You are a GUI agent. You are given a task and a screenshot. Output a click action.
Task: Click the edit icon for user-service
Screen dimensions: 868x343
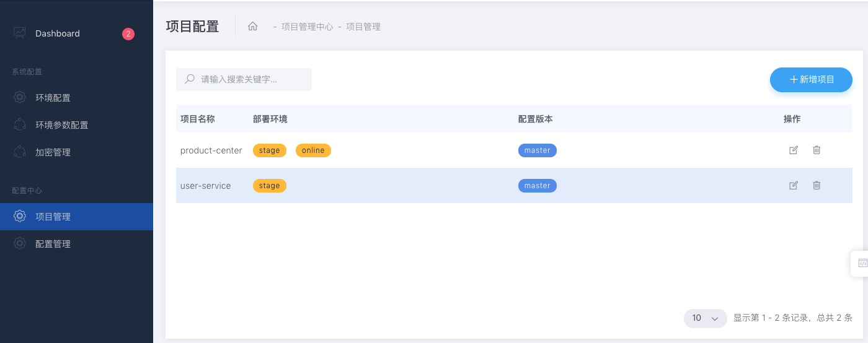(793, 185)
